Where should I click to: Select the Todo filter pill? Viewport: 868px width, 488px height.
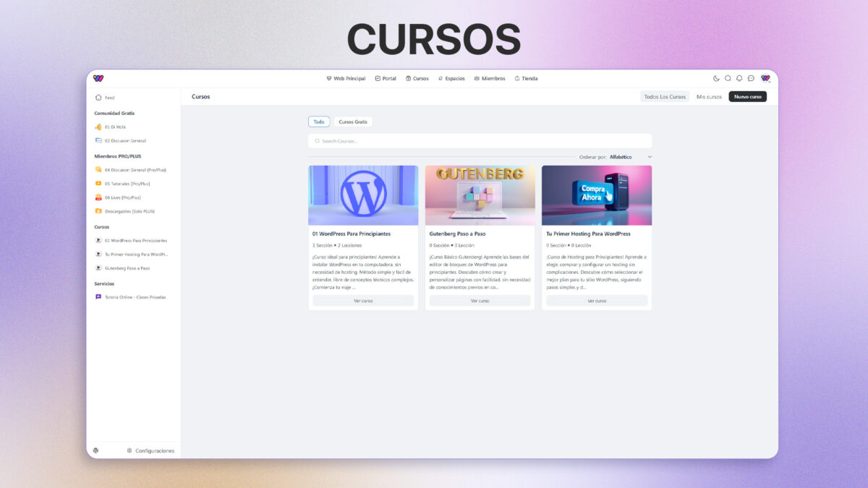[x=319, y=122]
